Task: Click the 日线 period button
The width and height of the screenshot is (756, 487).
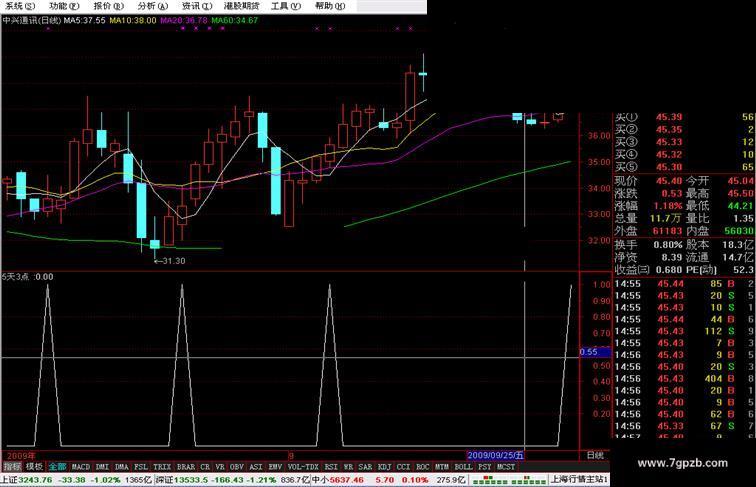Action: coord(595,455)
